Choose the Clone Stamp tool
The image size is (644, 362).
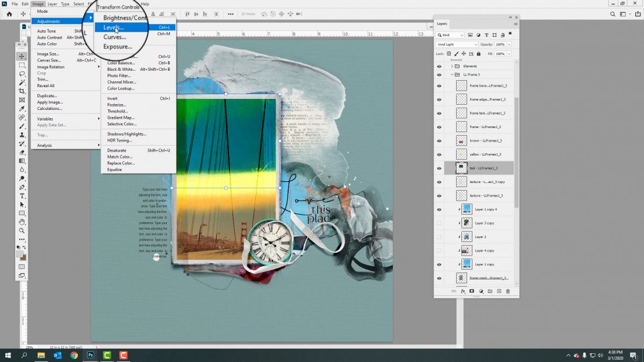coord(22,135)
